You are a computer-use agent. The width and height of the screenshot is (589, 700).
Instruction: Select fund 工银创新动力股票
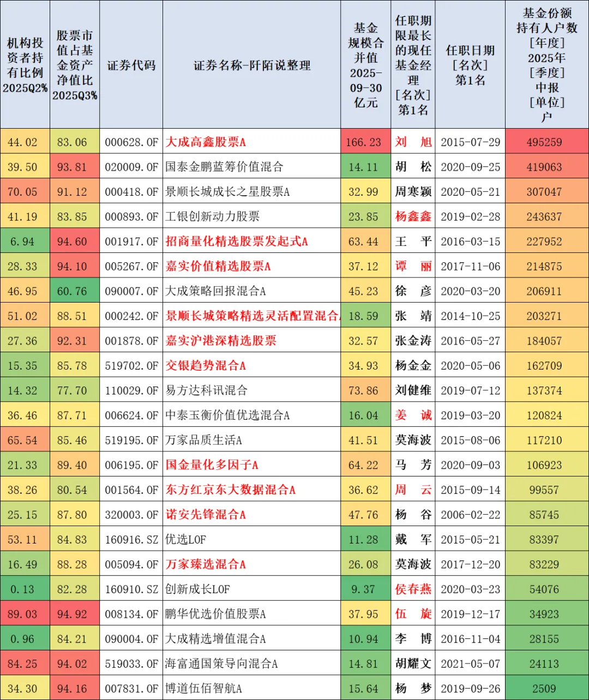click(213, 216)
